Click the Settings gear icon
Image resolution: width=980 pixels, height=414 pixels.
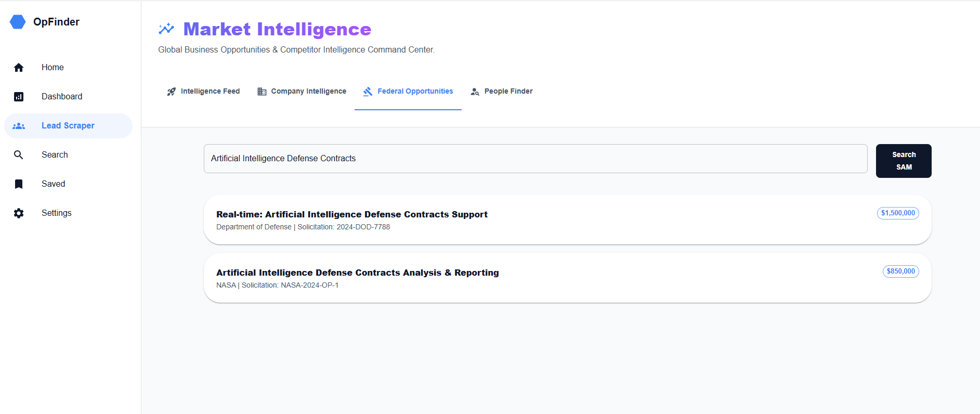point(19,213)
